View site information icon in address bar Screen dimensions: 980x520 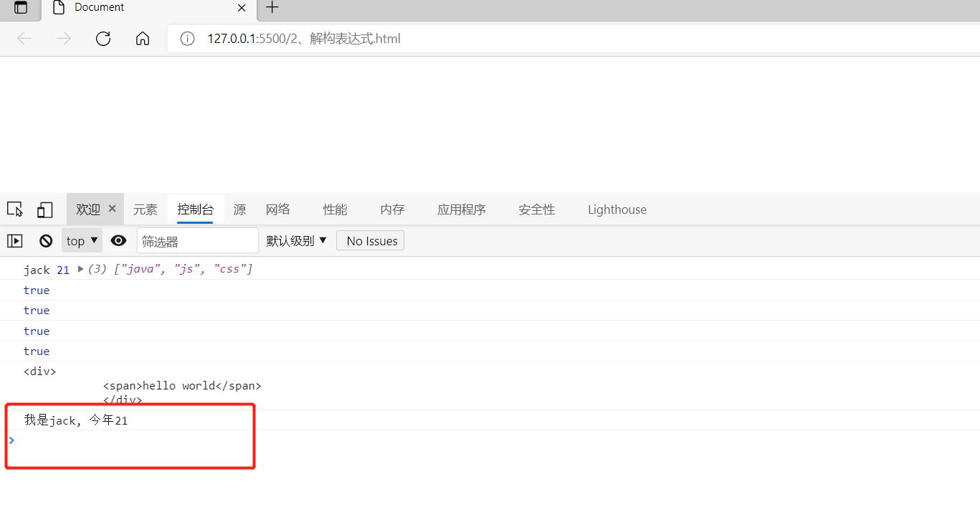coord(187,39)
